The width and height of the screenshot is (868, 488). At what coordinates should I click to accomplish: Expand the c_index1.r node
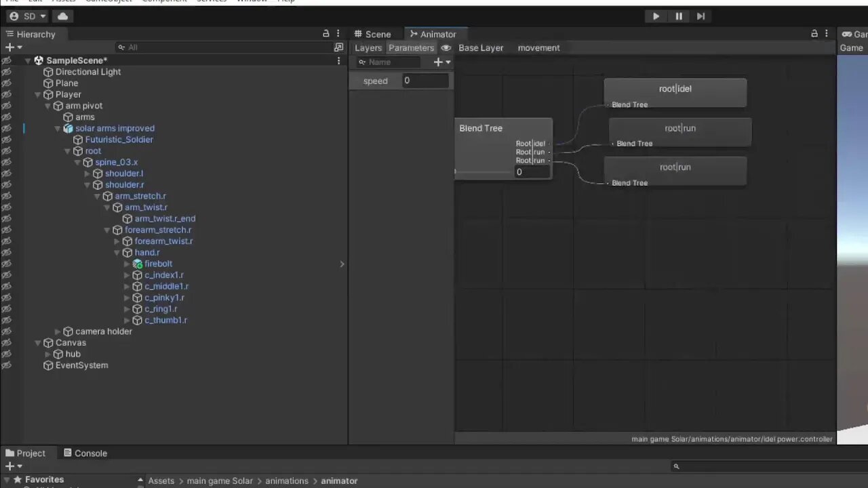pos(127,275)
